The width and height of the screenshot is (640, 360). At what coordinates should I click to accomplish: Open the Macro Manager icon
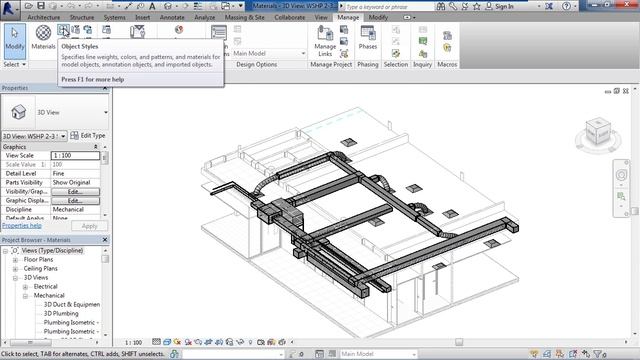(x=447, y=36)
